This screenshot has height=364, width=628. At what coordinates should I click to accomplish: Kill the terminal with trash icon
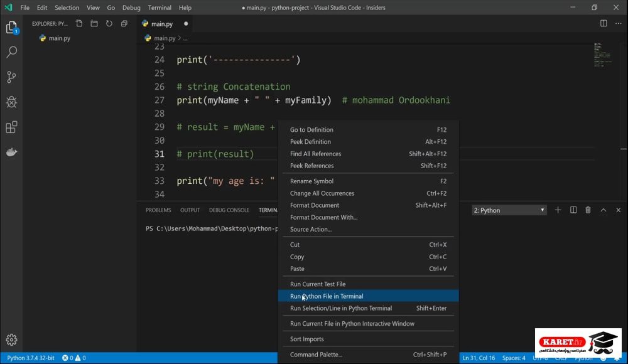588,210
